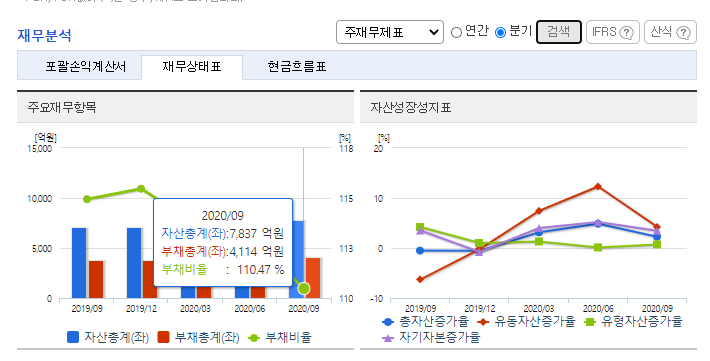
Task: Click the 2019/09 blue 자산총계 bar
Action: [x=79, y=263]
